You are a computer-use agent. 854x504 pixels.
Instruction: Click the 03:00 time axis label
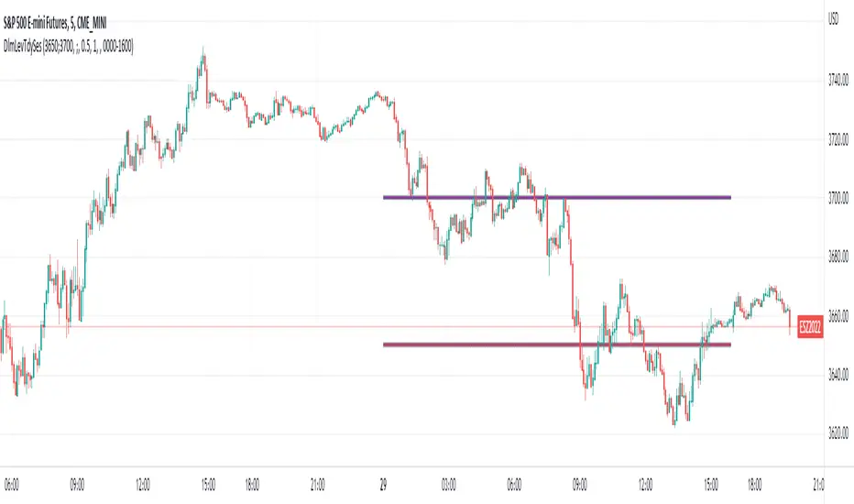(449, 480)
